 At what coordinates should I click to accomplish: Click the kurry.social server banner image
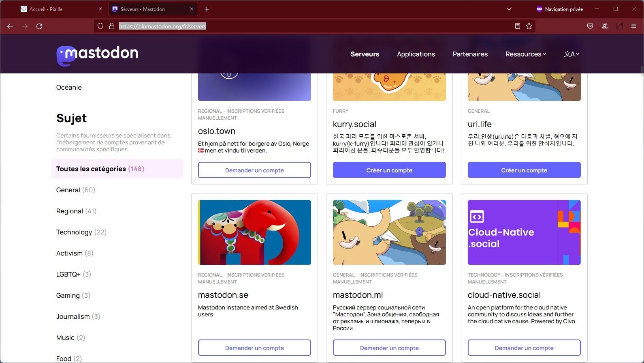(389, 87)
